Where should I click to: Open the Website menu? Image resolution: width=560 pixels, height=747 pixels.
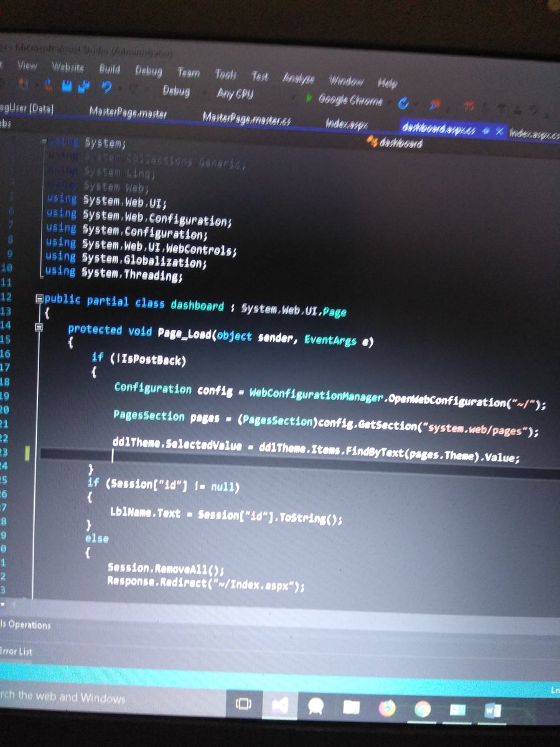[x=68, y=67]
